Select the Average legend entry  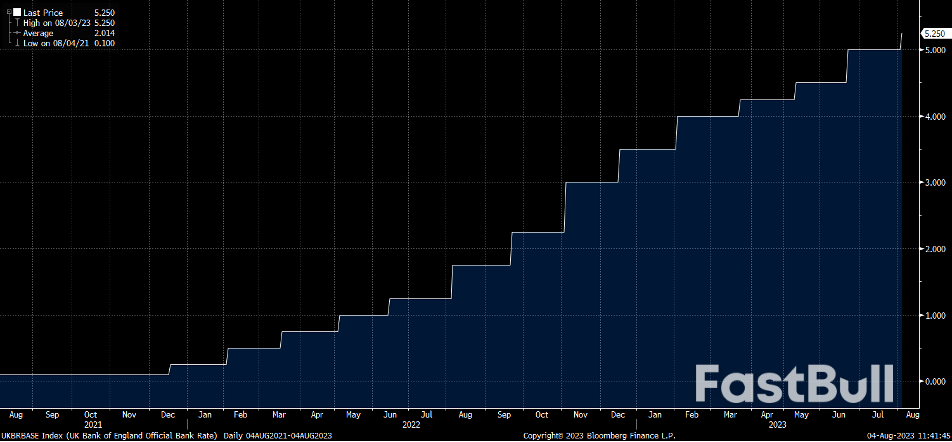[40, 33]
